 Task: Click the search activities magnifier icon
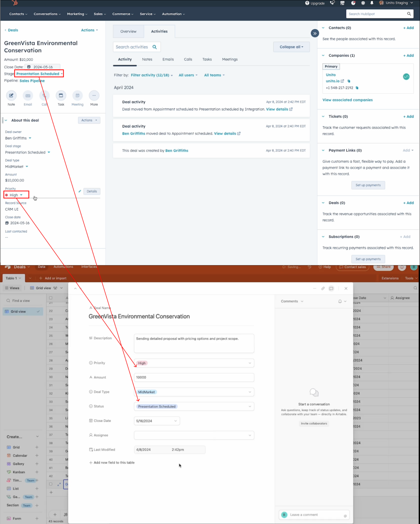coord(155,47)
